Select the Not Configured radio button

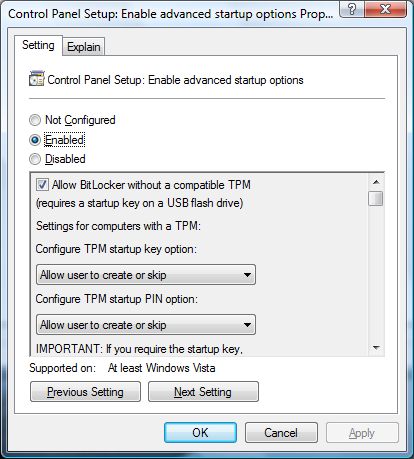[35, 120]
